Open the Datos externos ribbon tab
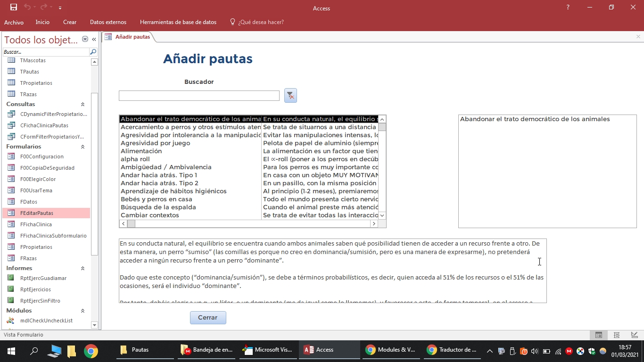The width and height of the screenshot is (644, 362). click(x=108, y=22)
